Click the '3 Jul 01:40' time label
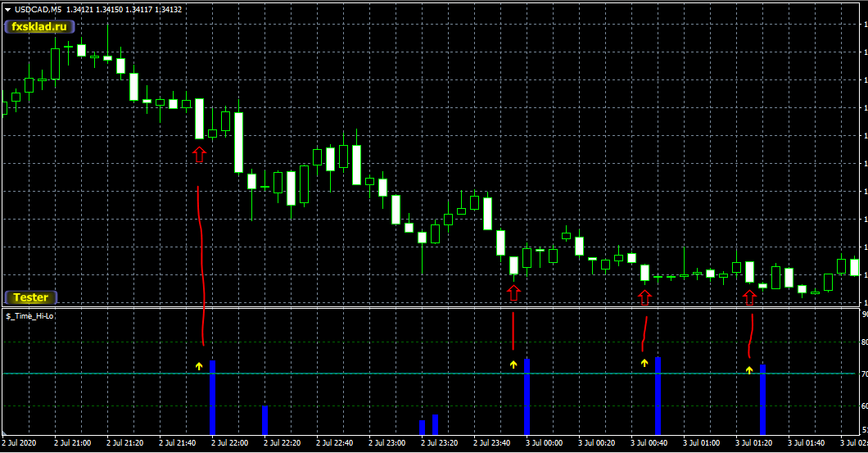The width and height of the screenshot is (868, 453). coord(807,443)
